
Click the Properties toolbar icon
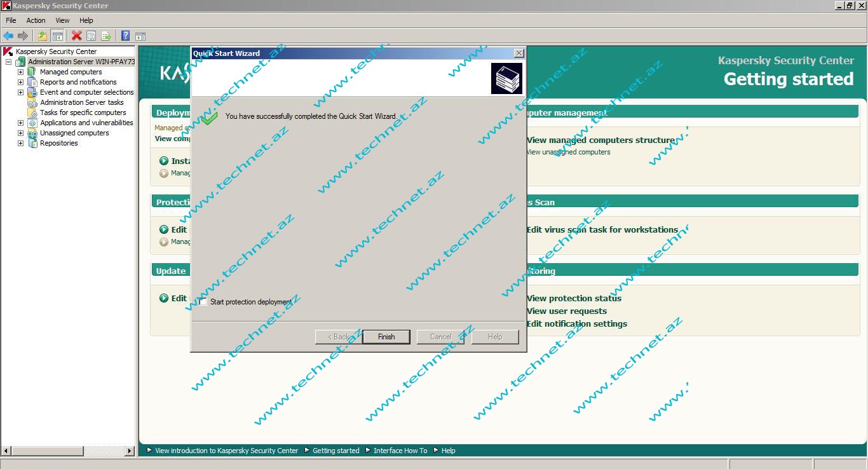[x=92, y=36]
